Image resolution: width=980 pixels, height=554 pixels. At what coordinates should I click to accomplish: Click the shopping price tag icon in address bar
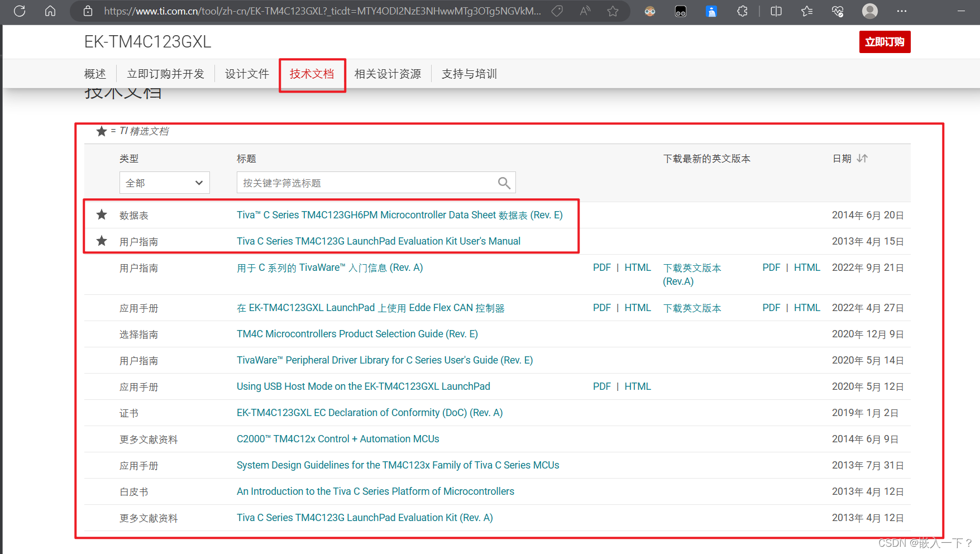click(557, 11)
